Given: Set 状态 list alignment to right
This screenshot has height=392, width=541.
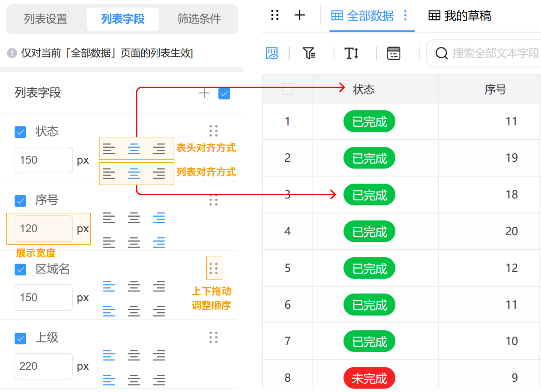Looking at the screenshot, I should [x=159, y=173].
